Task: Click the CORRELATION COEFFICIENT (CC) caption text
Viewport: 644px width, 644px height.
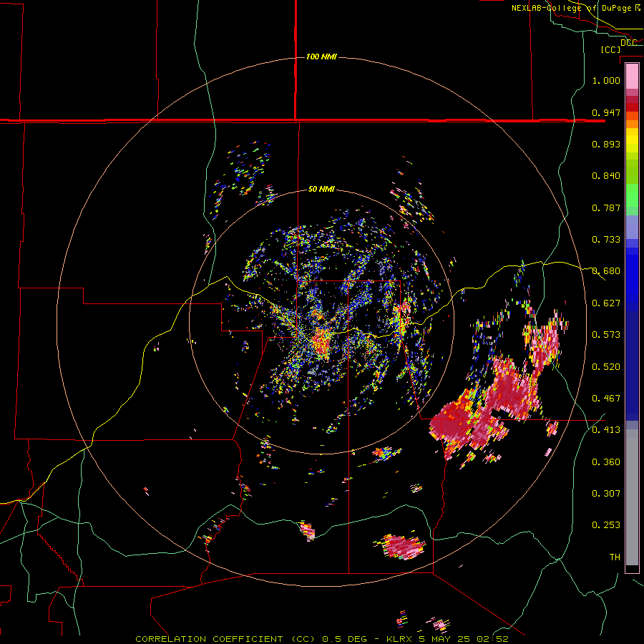Action: (x=225, y=639)
